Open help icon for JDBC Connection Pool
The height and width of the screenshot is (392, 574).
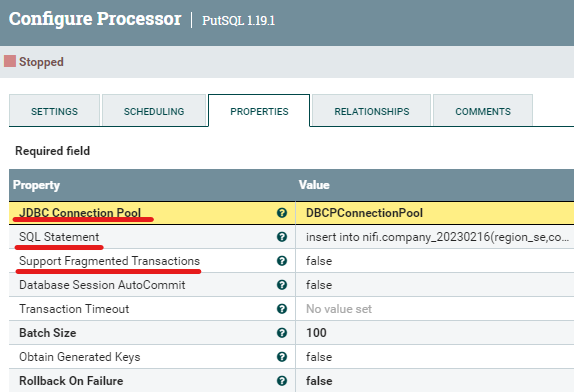tap(282, 213)
